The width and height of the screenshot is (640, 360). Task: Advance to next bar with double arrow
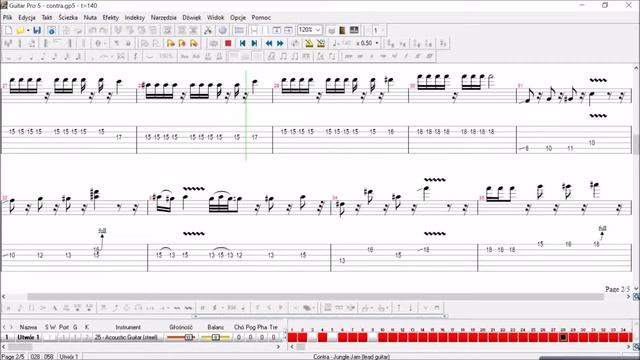280,43
